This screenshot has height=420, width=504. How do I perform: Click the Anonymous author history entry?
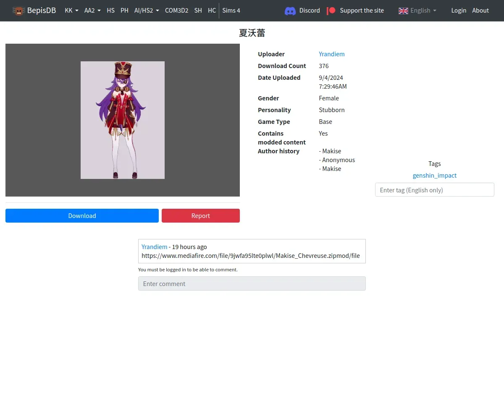(x=337, y=160)
